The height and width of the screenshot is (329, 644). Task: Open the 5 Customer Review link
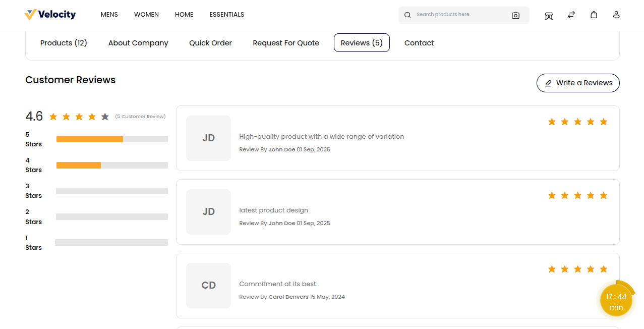(x=140, y=116)
